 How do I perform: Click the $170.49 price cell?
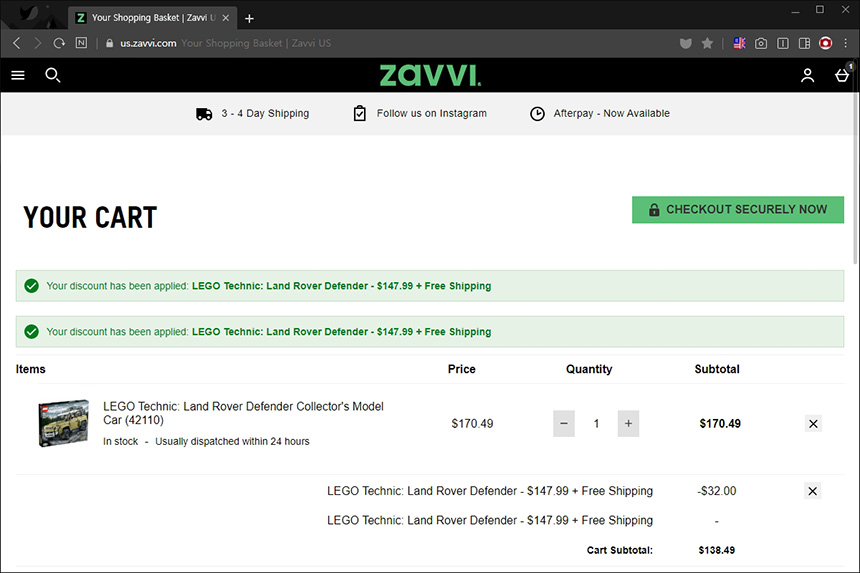(x=472, y=423)
